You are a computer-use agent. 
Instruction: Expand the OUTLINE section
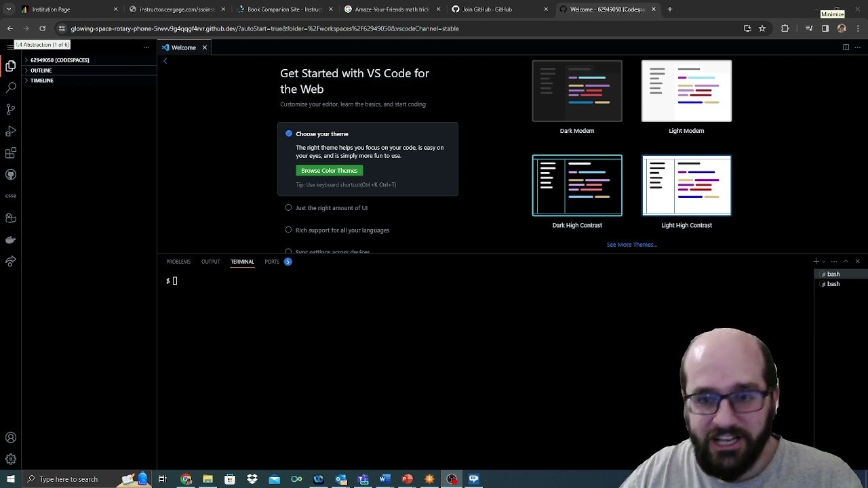click(90, 70)
